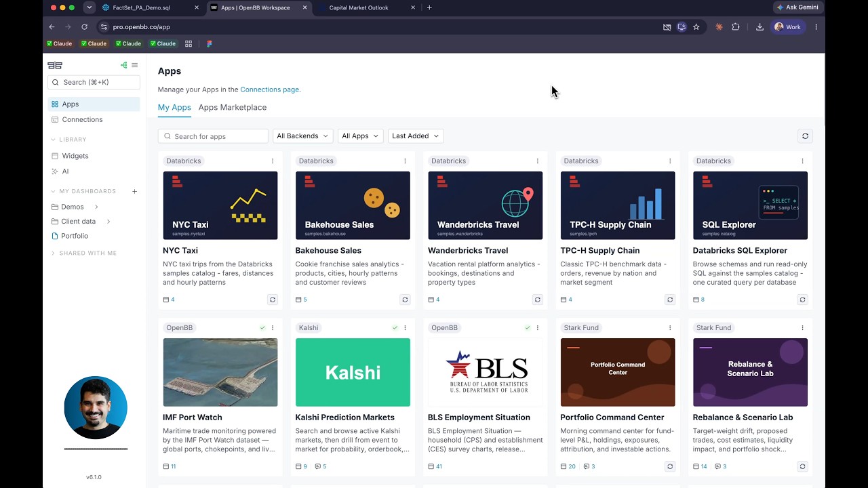
Task: Open three-dot menu on Databricks SQL Explorer card
Action: coord(802,161)
